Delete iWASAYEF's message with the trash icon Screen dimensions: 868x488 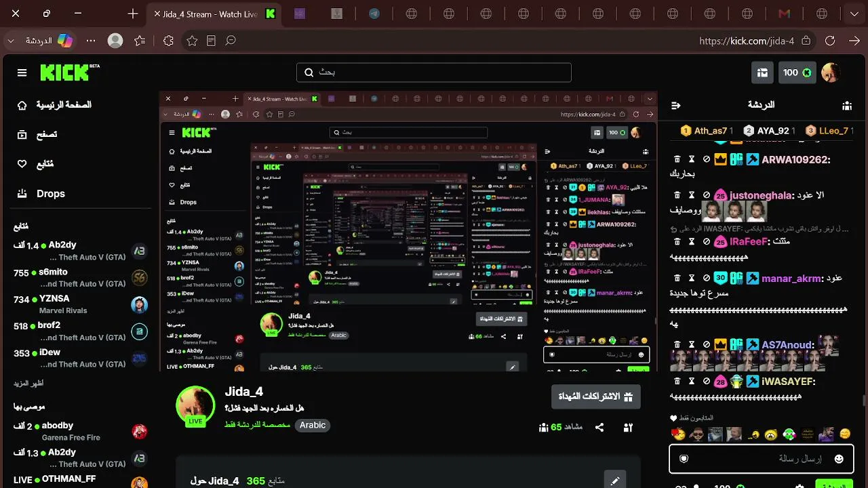click(x=677, y=382)
